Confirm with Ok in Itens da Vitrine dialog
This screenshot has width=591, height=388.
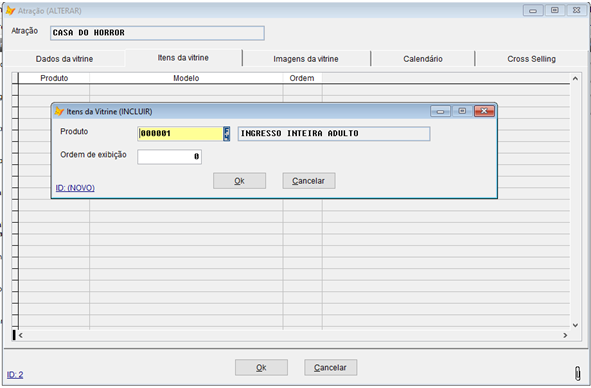point(239,181)
